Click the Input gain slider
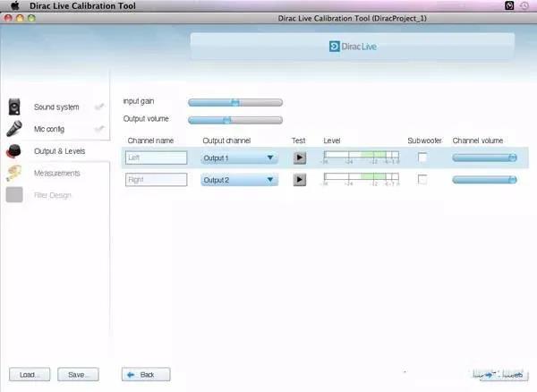 click(235, 102)
